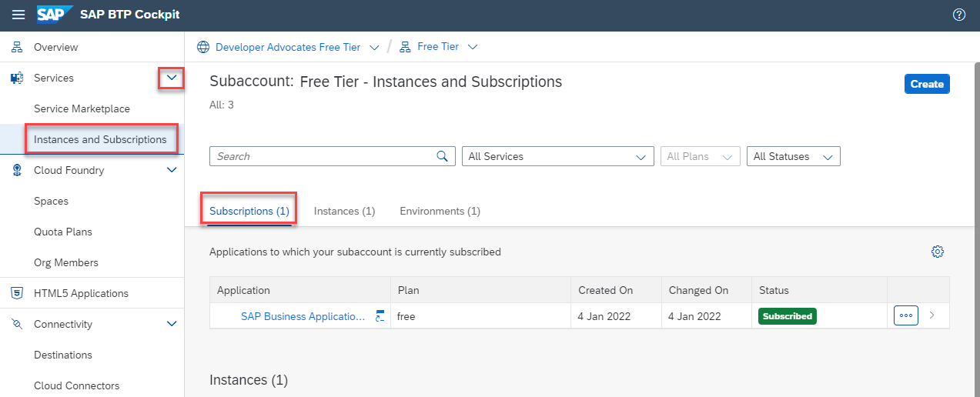Click the Created On column header
The width and height of the screenshot is (980, 397).
pyautogui.click(x=617, y=290)
